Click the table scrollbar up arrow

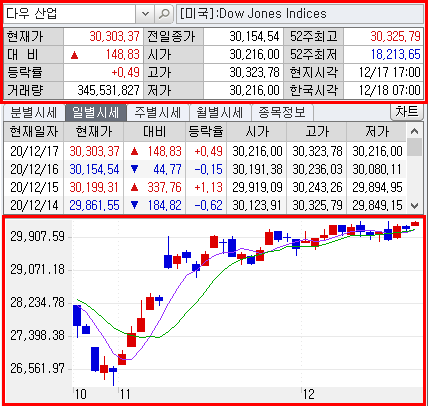coord(415,131)
